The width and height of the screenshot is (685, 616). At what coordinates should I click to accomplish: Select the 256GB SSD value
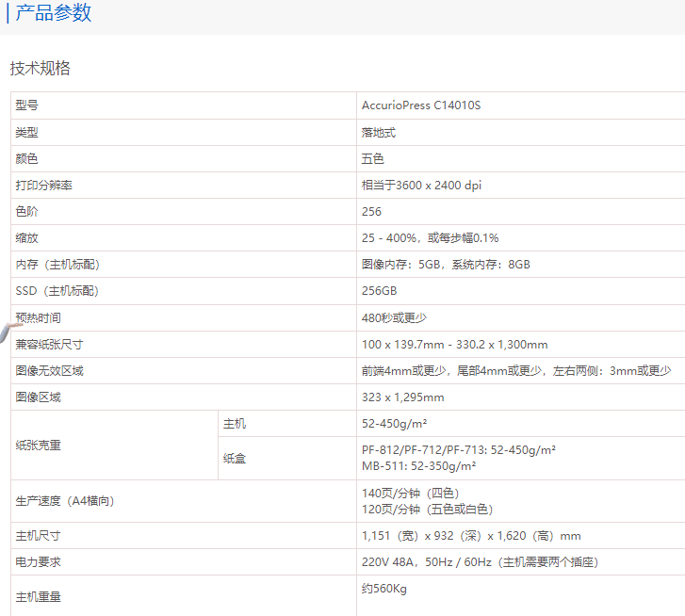(379, 291)
